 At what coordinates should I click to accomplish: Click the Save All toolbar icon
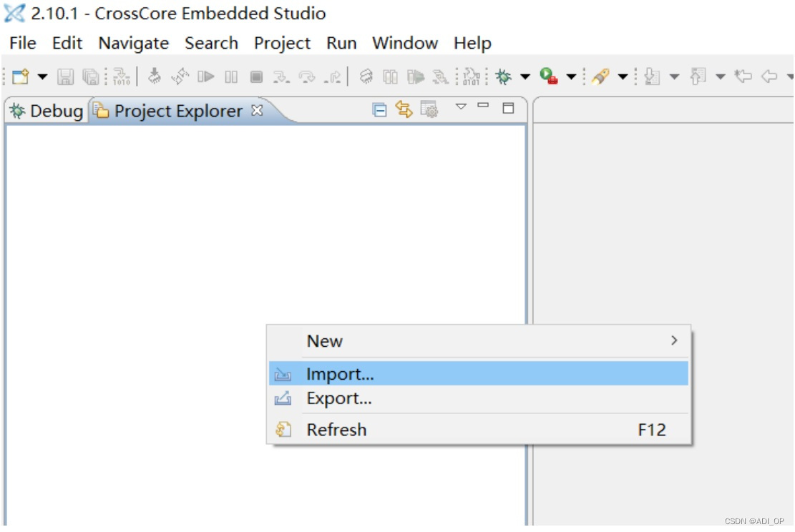91,77
